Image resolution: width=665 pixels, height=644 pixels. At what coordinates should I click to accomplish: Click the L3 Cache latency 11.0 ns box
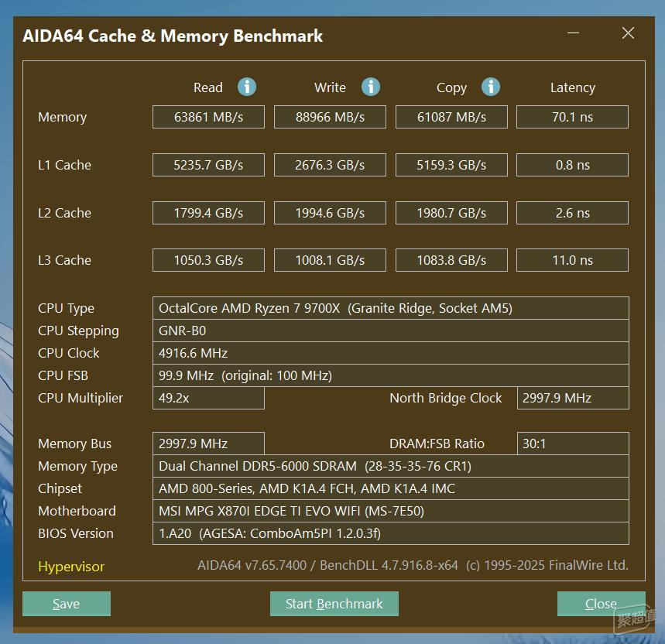coord(572,259)
